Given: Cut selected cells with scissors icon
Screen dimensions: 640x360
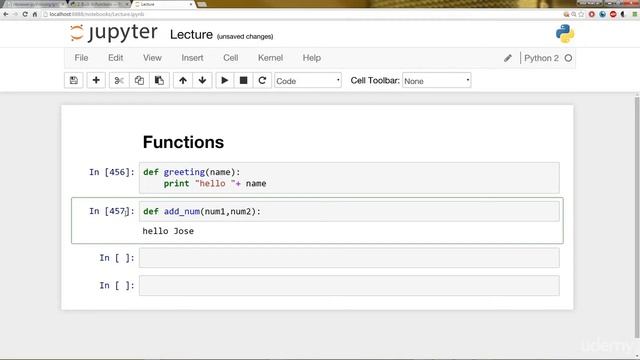Looking at the screenshot, I should (119, 80).
